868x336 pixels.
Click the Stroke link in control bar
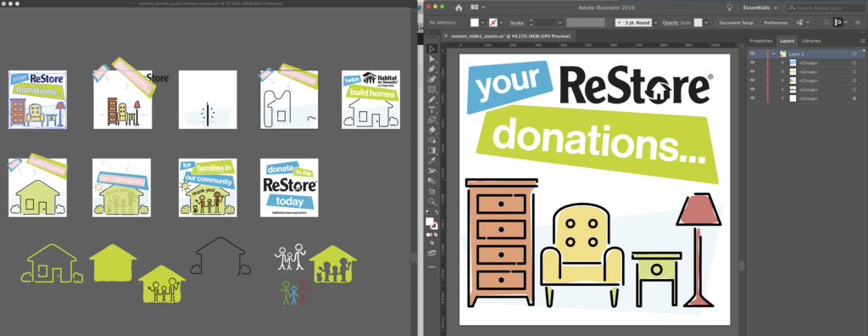(x=517, y=23)
